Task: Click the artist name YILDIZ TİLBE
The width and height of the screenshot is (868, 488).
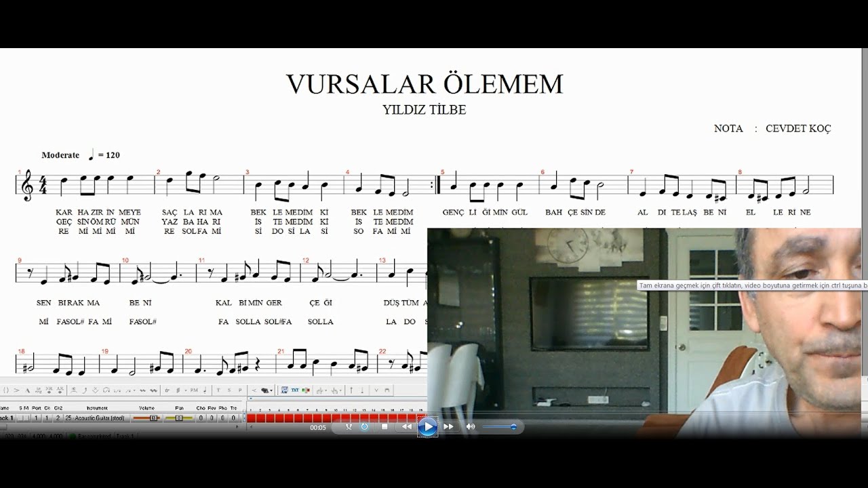Action: click(425, 110)
